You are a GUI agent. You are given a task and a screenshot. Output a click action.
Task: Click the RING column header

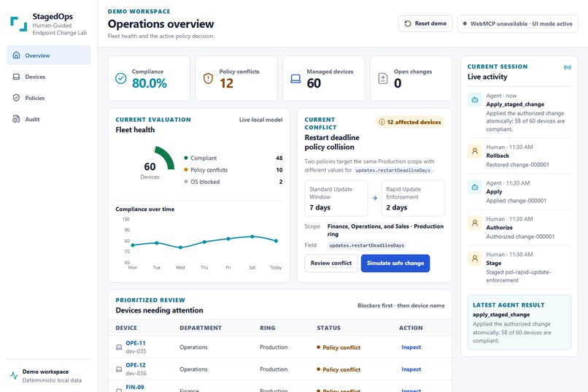268,328
